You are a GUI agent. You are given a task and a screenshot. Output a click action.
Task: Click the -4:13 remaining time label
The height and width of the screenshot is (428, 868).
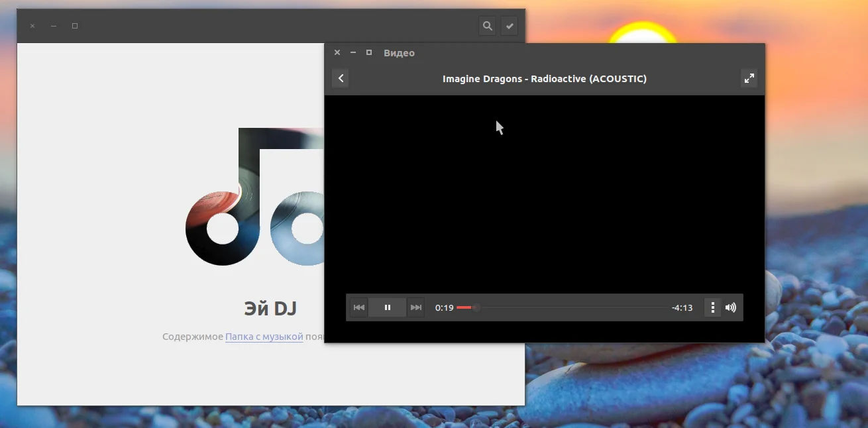(x=682, y=307)
